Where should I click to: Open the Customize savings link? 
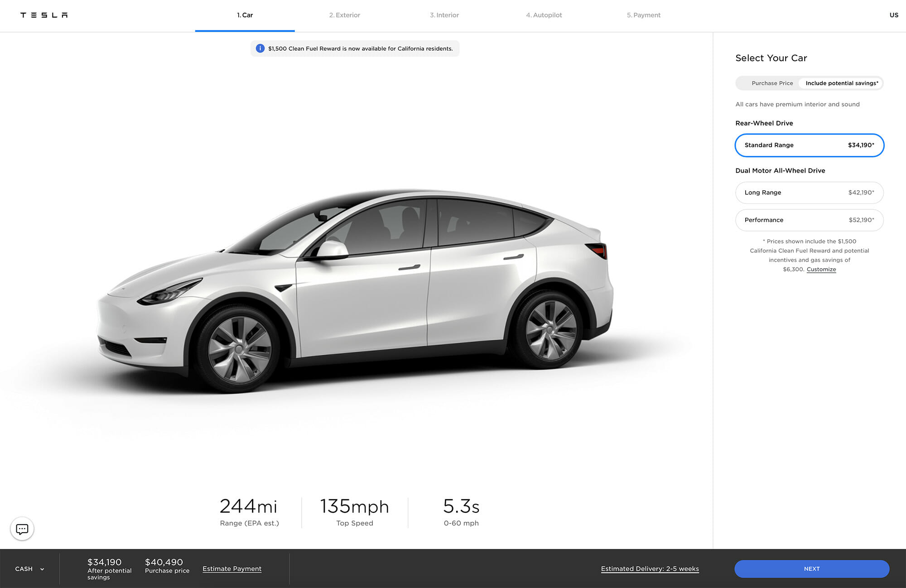click(821, 270)
